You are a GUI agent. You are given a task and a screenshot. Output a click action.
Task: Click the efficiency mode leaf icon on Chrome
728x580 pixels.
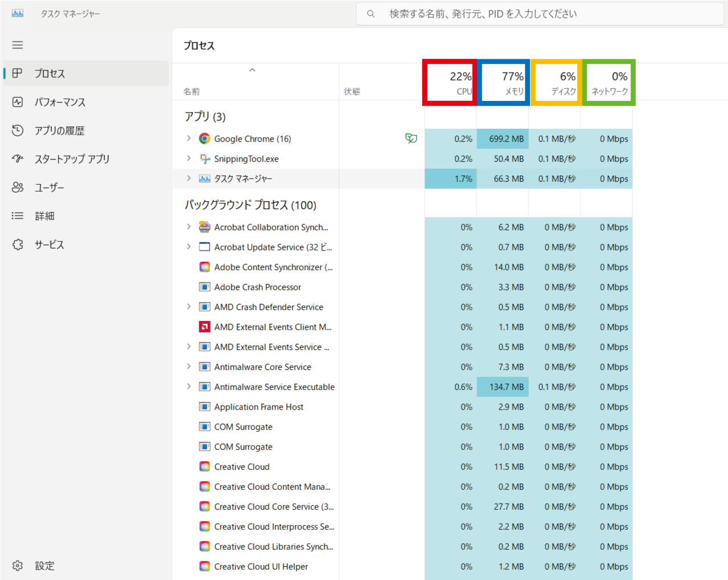(411, 138)
